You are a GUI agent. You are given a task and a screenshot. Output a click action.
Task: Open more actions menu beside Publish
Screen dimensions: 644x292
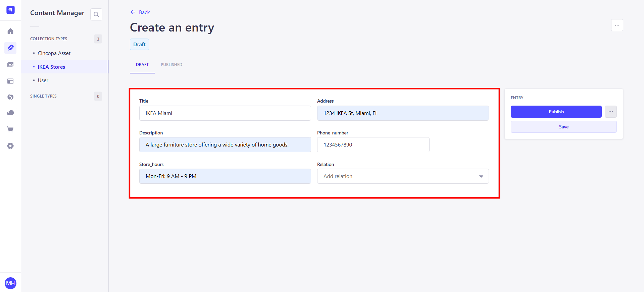pos(610,112)
